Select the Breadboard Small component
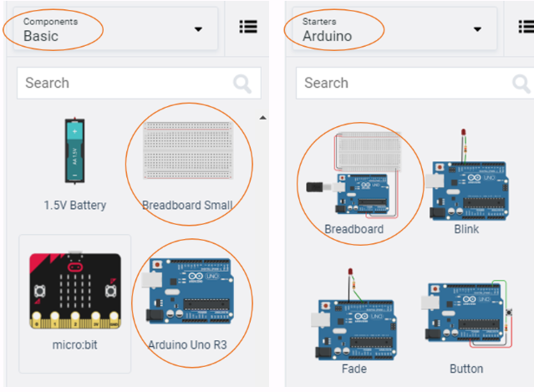534x392 pixels. [x=188, y=165]
